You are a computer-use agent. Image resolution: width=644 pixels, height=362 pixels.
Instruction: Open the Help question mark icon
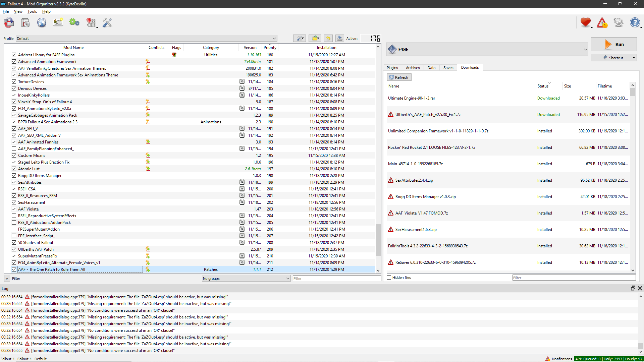click(635, 22)
